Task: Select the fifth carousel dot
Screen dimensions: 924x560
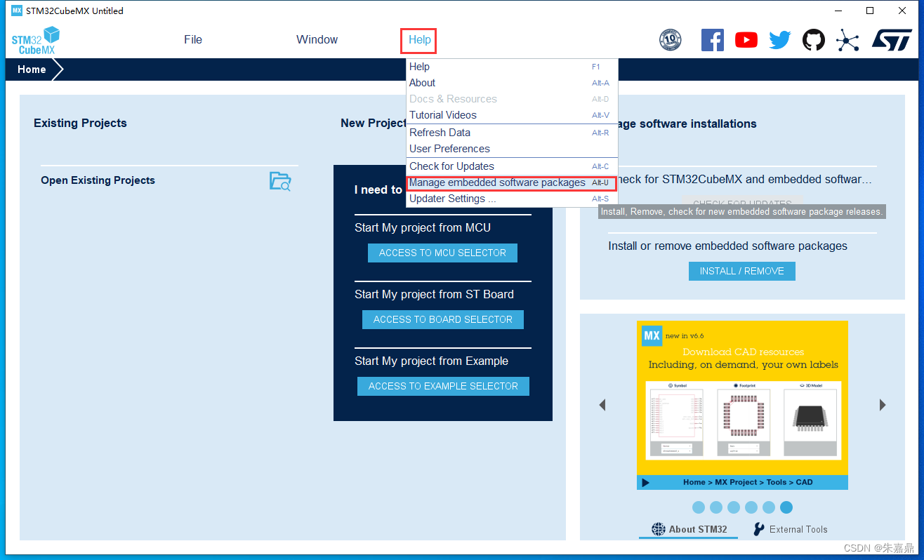Action: point(769,507)
